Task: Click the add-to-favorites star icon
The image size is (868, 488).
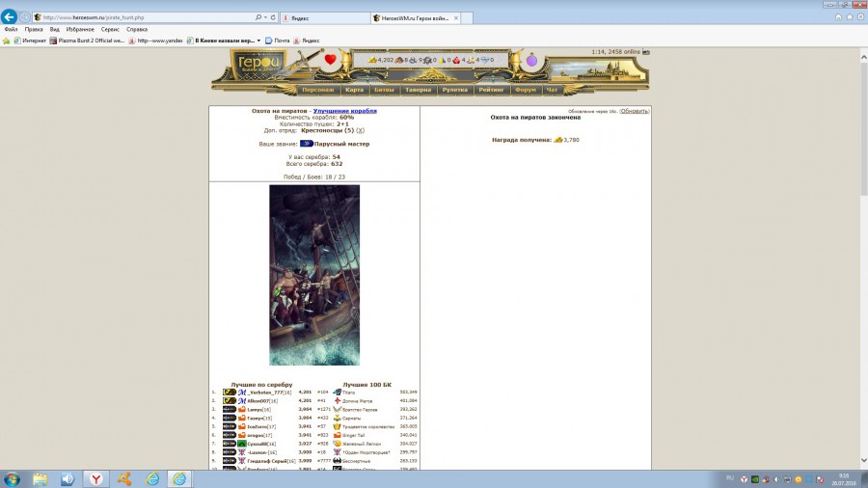Action: coord(6,41)
